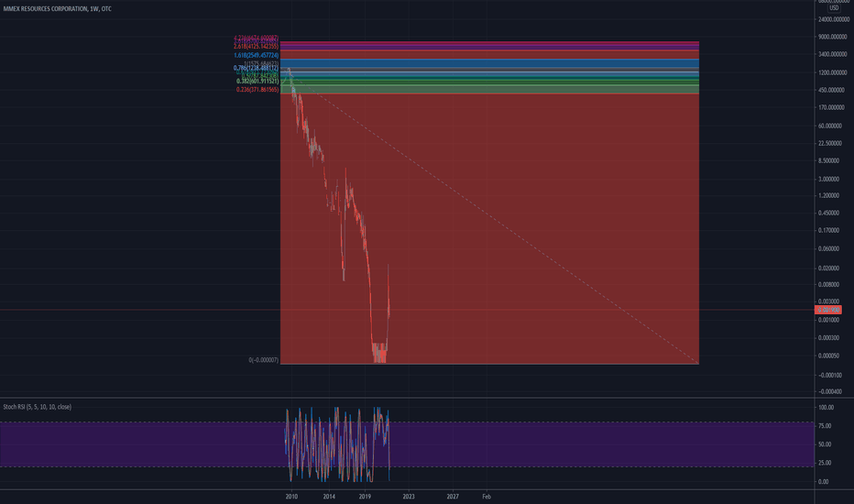Click the 2027 label on the time axis
This screenshot has width=854, height=504.
pos(453,497)
